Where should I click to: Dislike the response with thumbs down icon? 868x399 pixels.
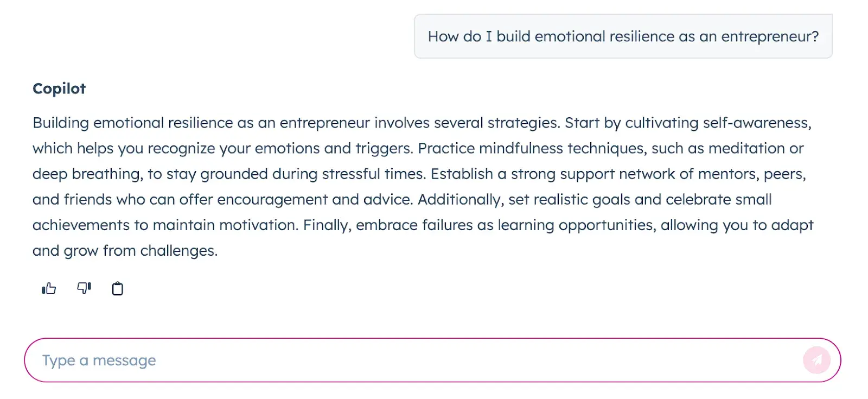(x=84, y=288)
